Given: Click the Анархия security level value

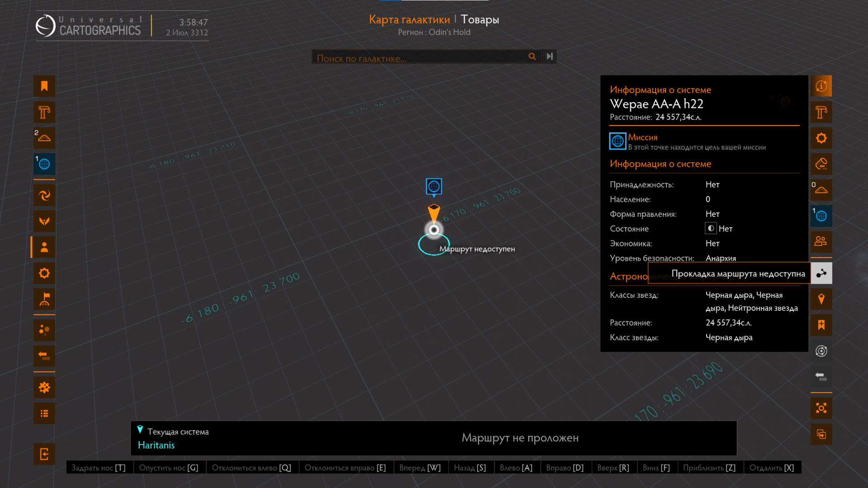Looking at the screenshot, I should [x=721, y=258].
